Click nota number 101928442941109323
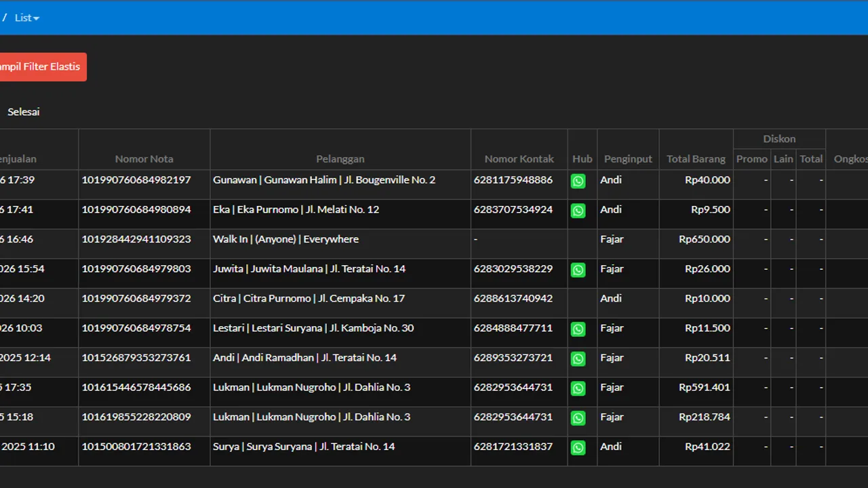The image size is (868, 488). point(136,239)
